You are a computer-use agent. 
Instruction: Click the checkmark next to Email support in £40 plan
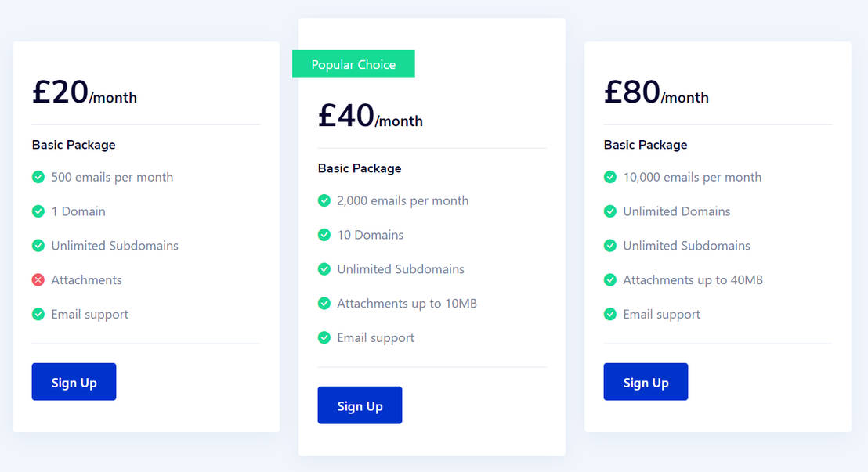[324, 337]
